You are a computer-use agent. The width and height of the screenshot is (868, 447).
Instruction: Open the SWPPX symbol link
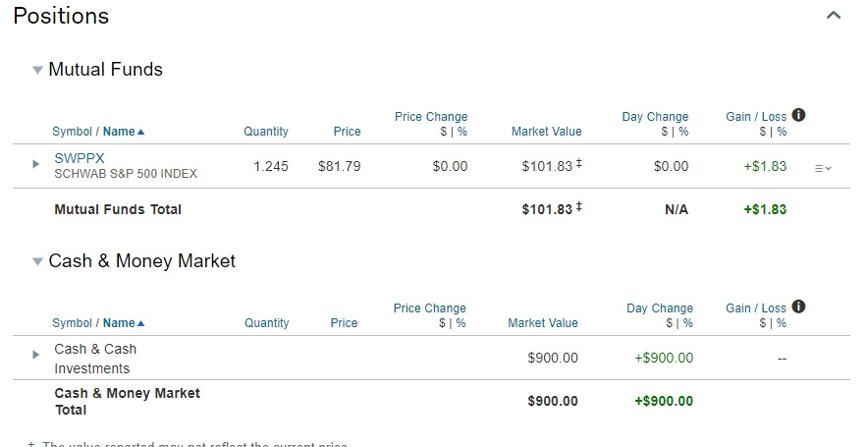(x=80, y=157)
